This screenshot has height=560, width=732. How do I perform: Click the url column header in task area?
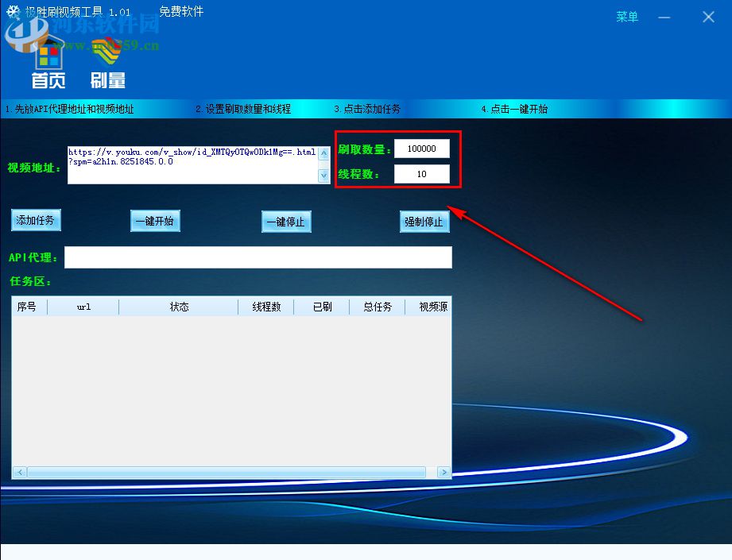coord(83,306)
